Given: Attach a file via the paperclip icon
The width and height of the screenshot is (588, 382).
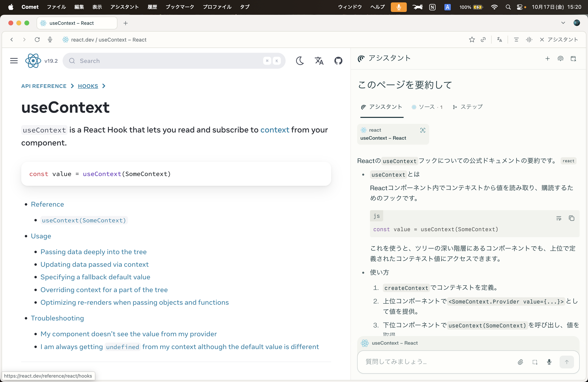Looking at the screenshot, I should click(520, 362).
